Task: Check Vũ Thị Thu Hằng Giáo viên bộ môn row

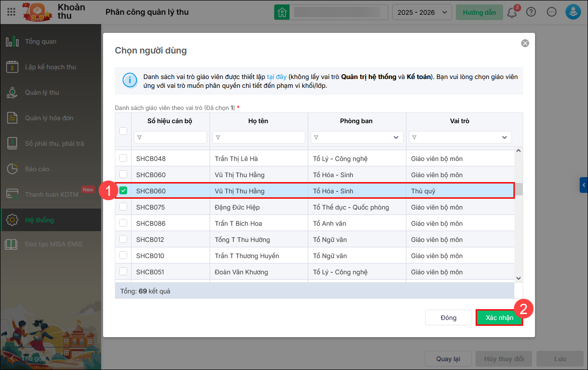Action: tap(123, 174)
